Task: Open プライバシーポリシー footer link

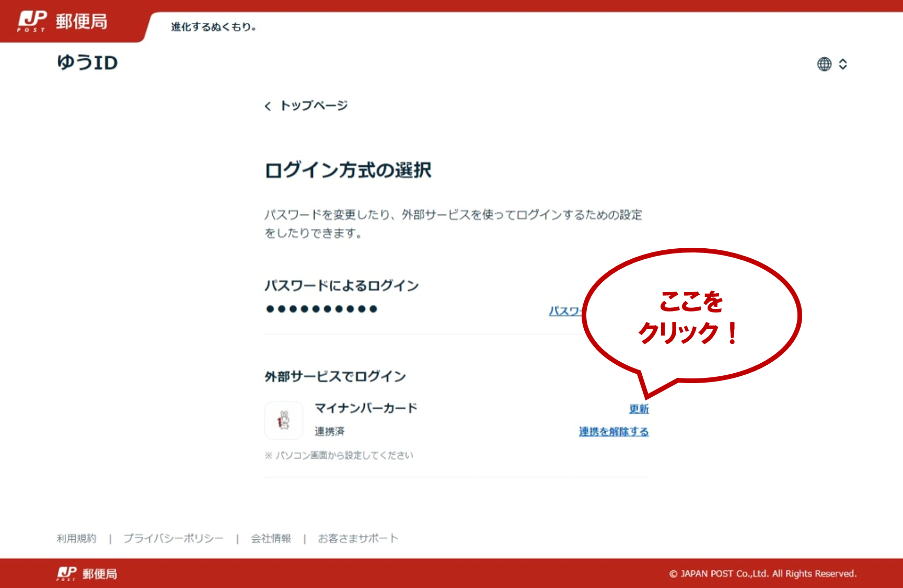Action: point(173,538)
